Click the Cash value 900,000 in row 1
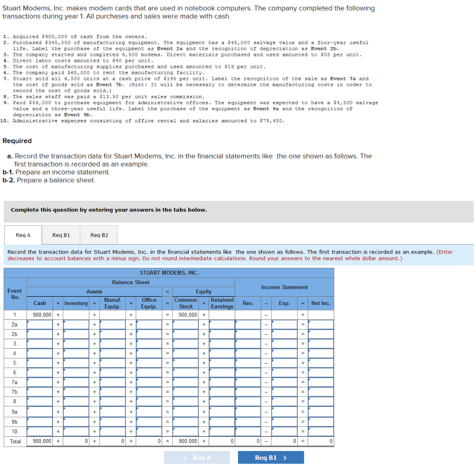The height and width of the screenshot is (465, 476). point(42,315)
